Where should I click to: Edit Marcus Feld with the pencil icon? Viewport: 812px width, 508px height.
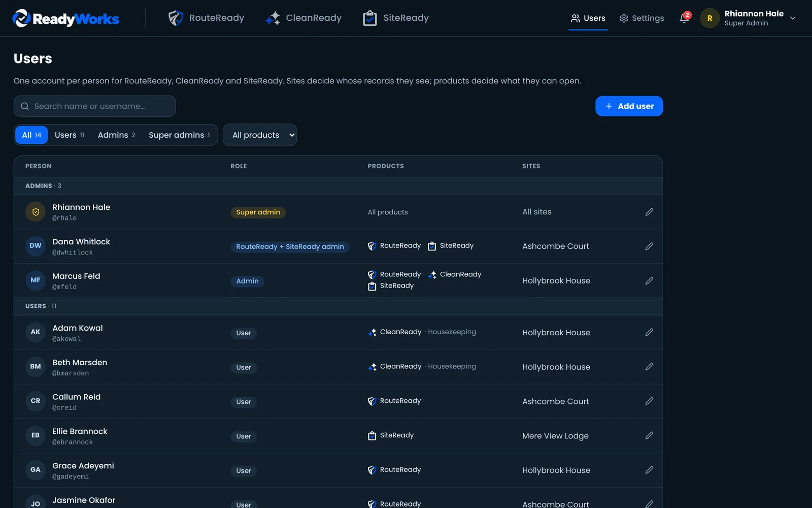click(x=649, y=281)
